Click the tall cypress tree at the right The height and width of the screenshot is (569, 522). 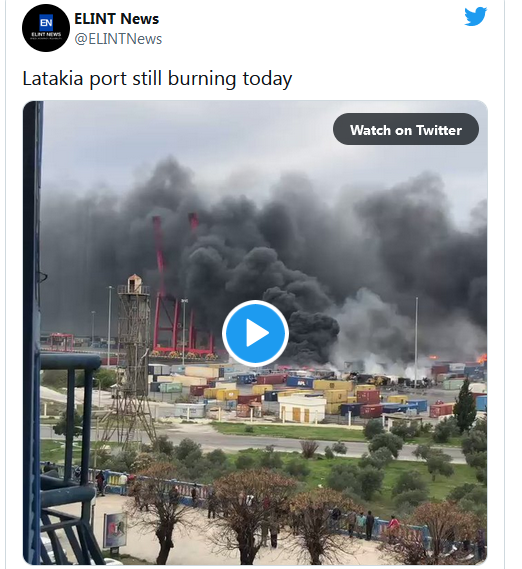coord(464,405)
